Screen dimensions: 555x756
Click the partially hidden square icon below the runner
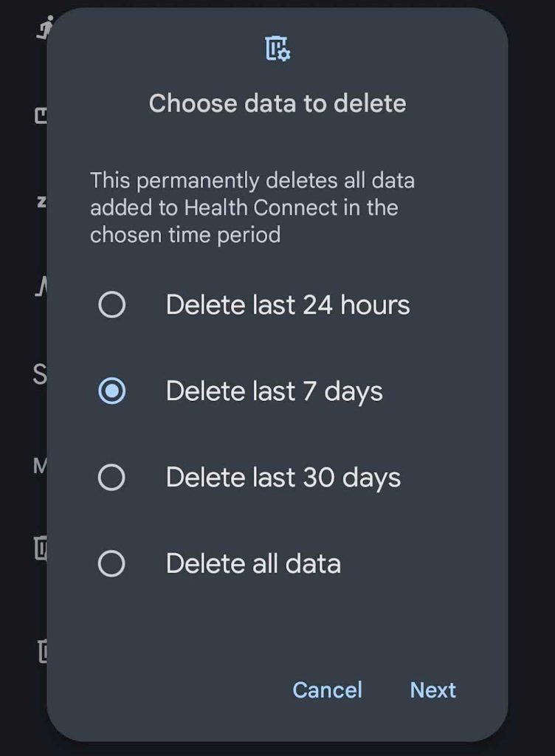(41, 116)
